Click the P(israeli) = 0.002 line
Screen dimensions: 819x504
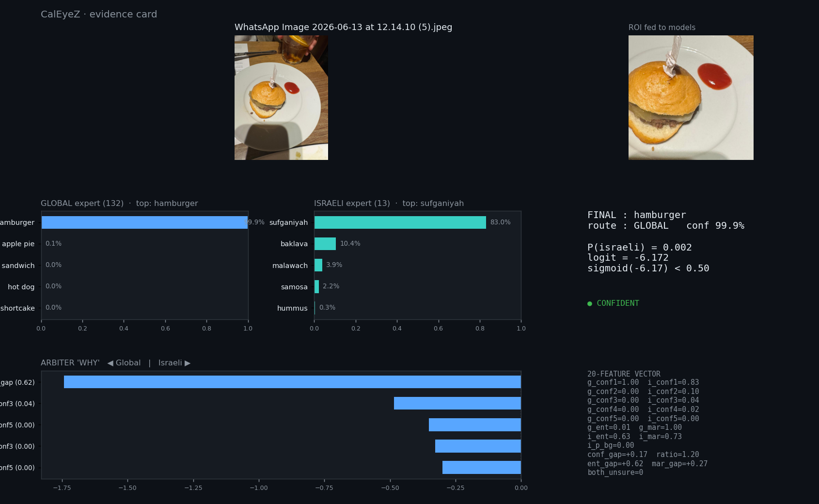(x=640, y=247)
